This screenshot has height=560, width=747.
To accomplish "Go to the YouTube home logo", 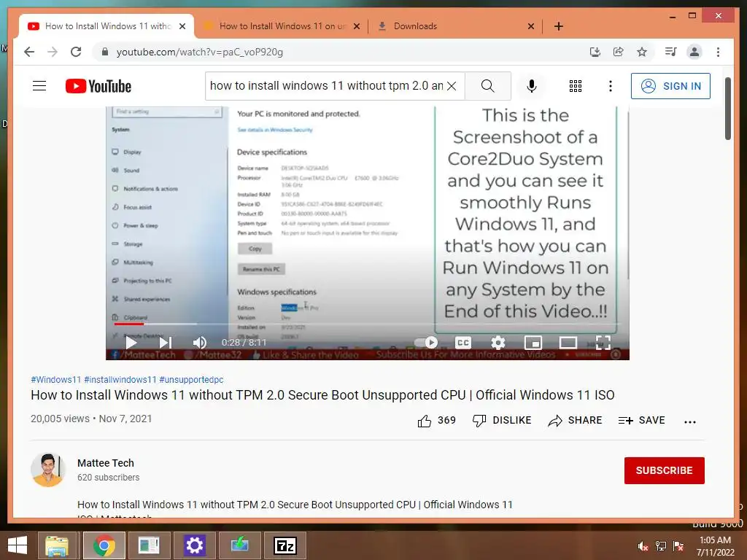I will click(98, 86).
